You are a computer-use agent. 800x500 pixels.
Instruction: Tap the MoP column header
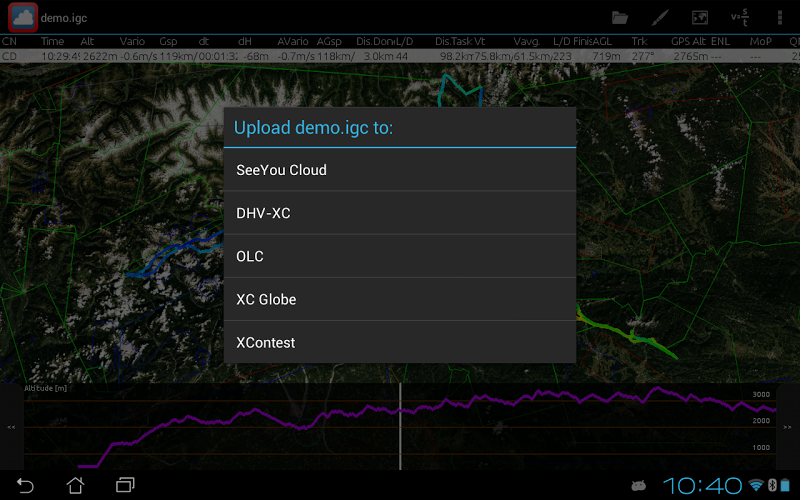click(x=760, y=41)
